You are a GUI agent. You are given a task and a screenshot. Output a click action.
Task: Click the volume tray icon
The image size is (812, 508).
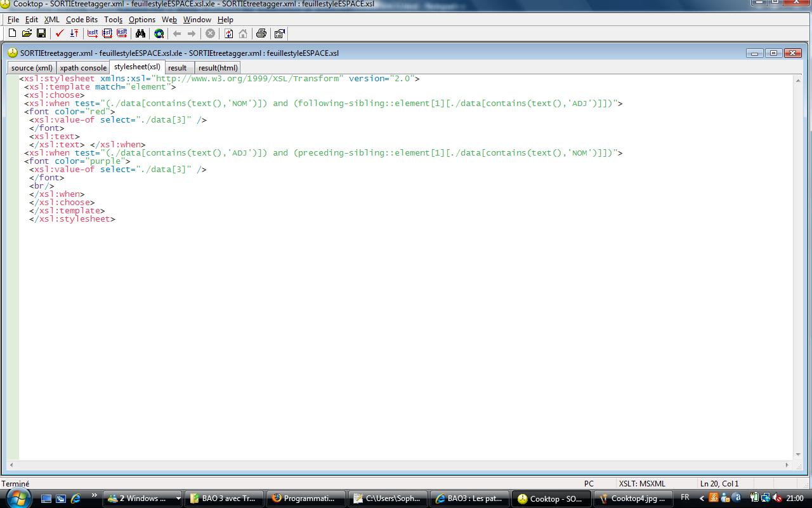pos(778,498)
